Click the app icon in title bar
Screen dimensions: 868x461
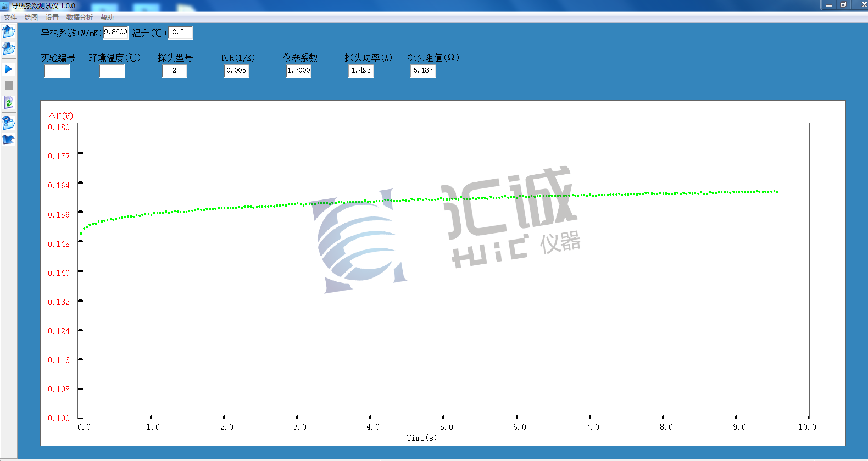[5, 5]
